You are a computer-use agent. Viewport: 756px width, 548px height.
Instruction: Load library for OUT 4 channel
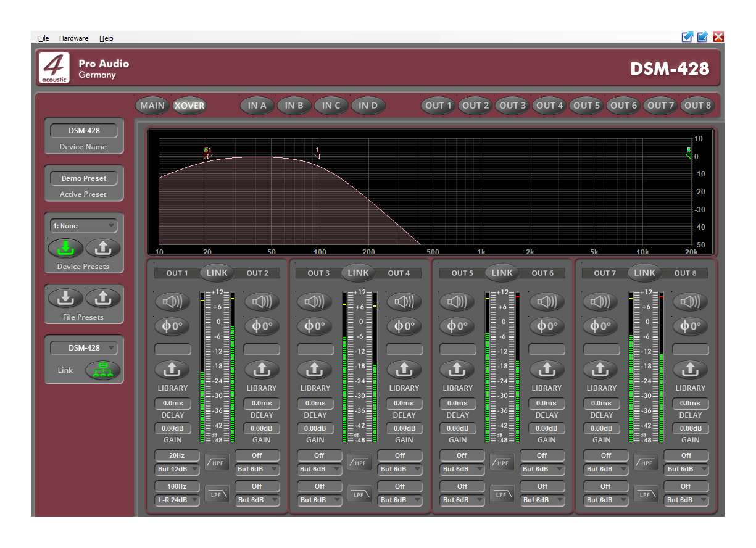pyautogui.click(x=404, y=370)
